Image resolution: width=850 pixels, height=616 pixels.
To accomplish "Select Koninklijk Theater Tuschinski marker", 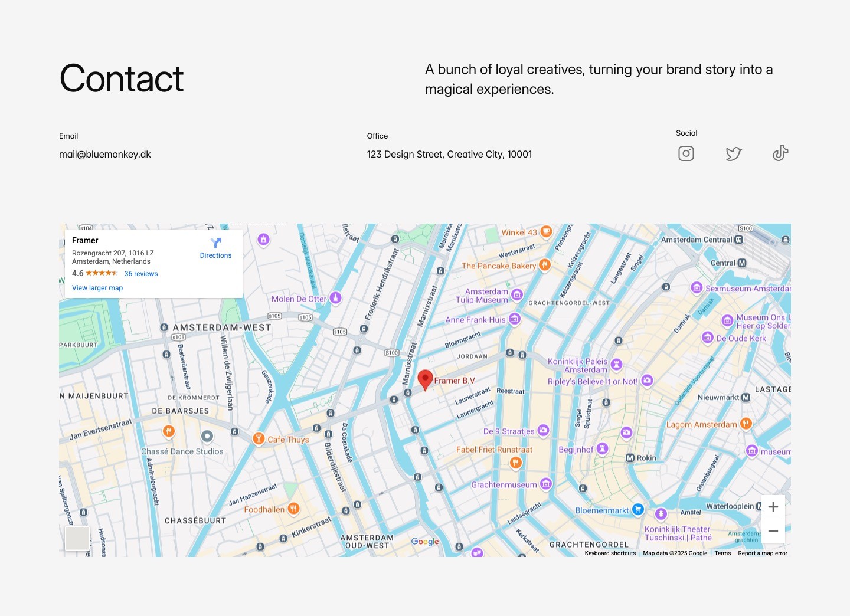I will (x=661, y=514).
